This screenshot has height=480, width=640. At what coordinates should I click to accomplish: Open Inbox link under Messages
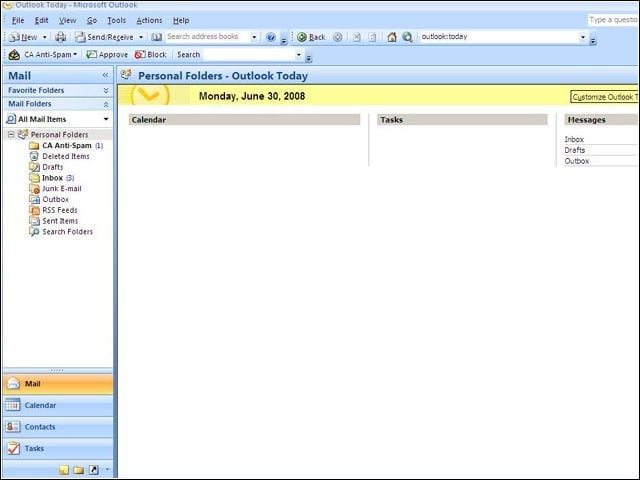(x=574, y=140)
